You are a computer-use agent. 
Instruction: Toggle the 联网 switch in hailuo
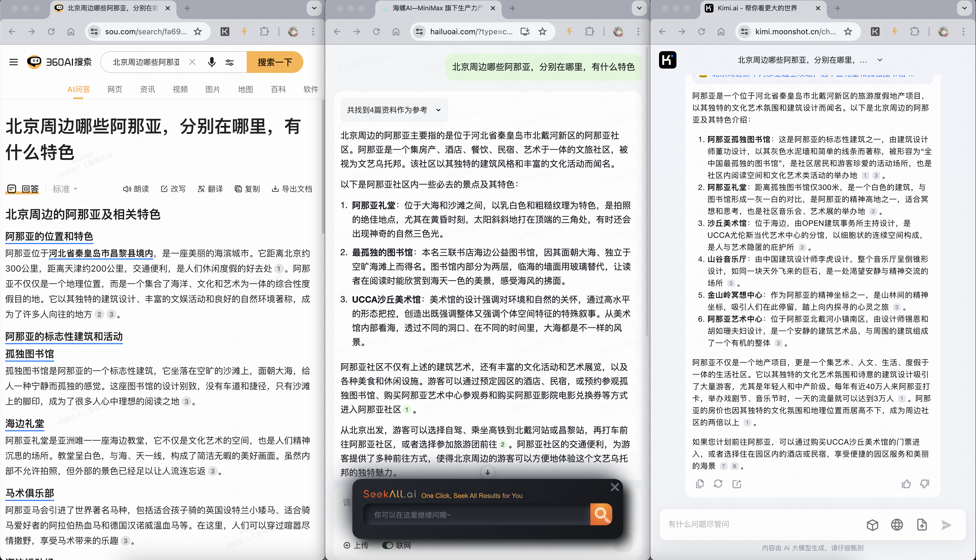[x=387, y=545]
